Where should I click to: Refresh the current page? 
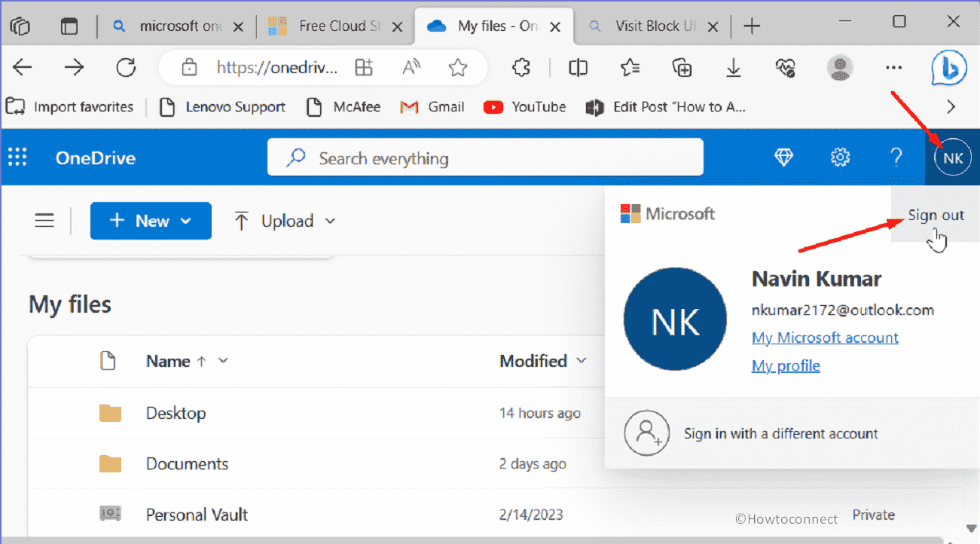[125, 68]
